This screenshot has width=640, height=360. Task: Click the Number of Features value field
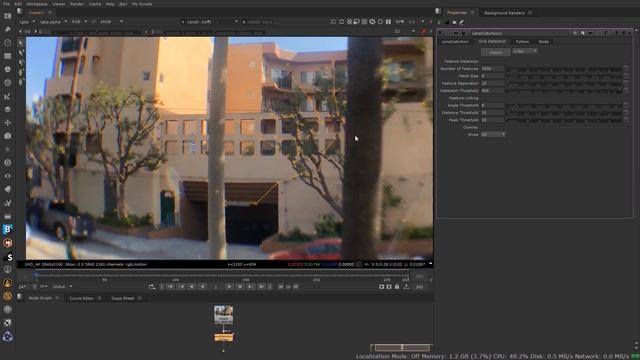click(493, 69)
